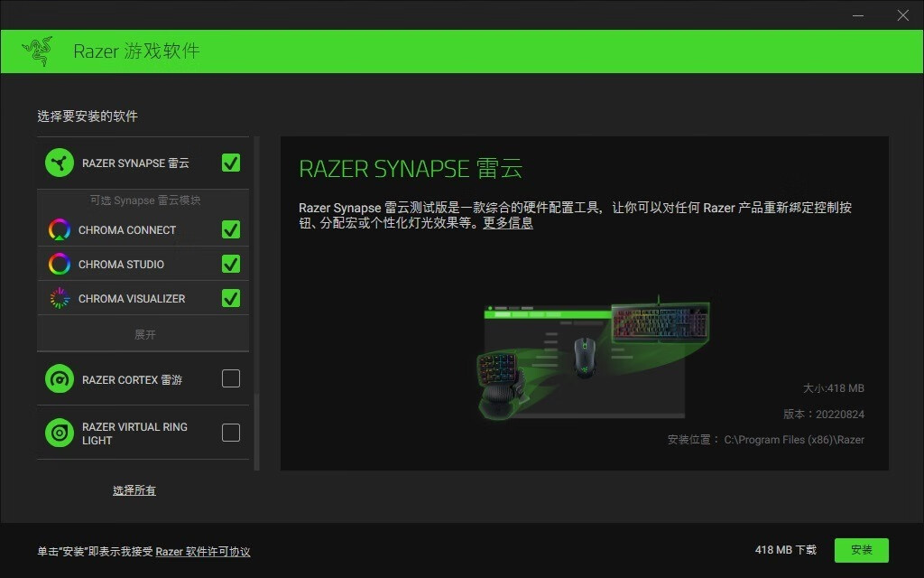Click the software list vertical scrollbar

(x=257, y=303)
